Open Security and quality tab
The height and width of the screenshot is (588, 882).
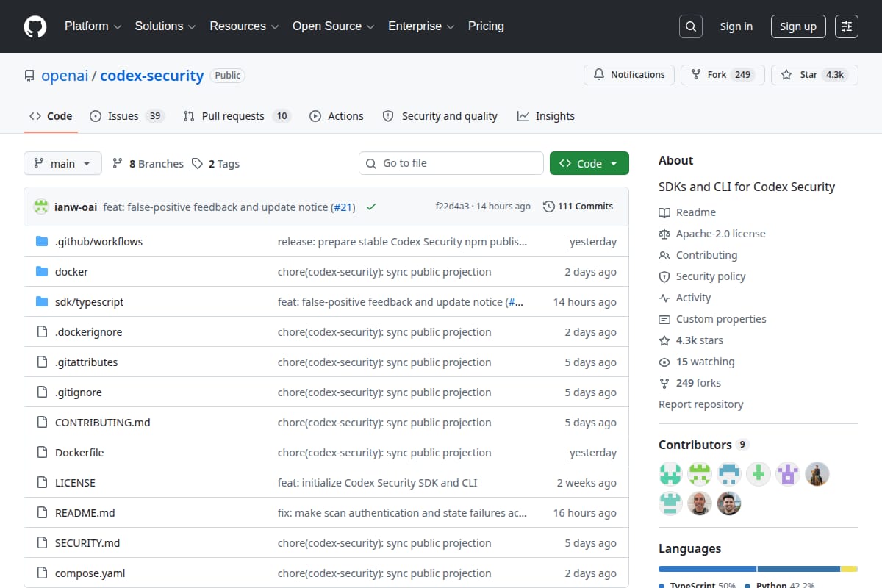pyautogui.click(x=440, y=116)
